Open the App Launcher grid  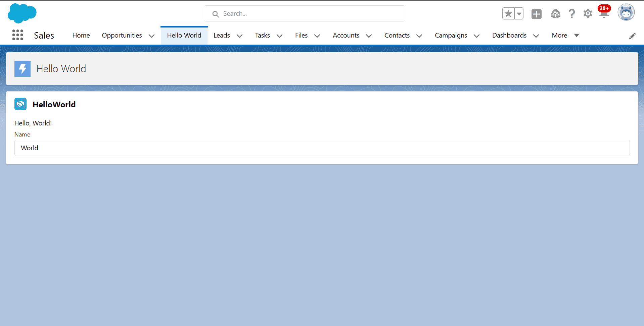(17, 35)
